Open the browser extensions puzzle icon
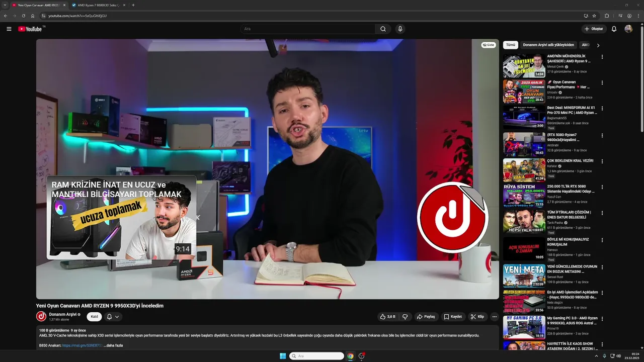 click(x=607, y=16)
